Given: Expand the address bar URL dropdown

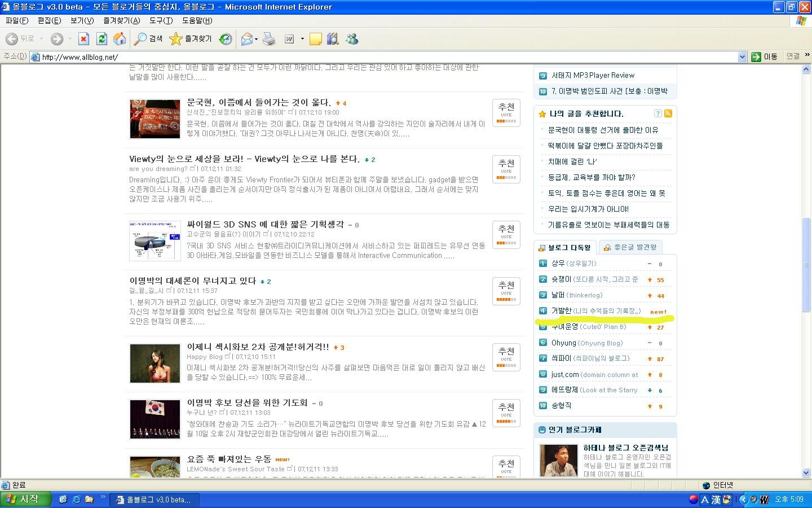Looking at the screenshot, I should coord(742,56).
